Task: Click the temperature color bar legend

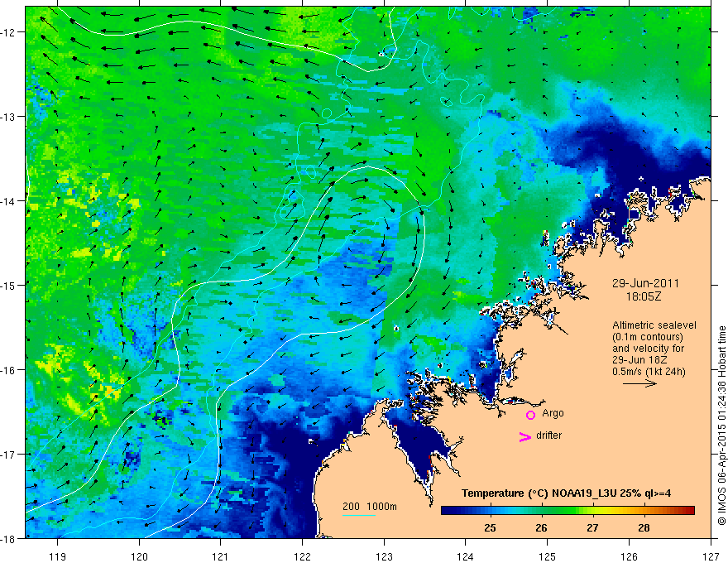Action: click(x=568, y=511)
